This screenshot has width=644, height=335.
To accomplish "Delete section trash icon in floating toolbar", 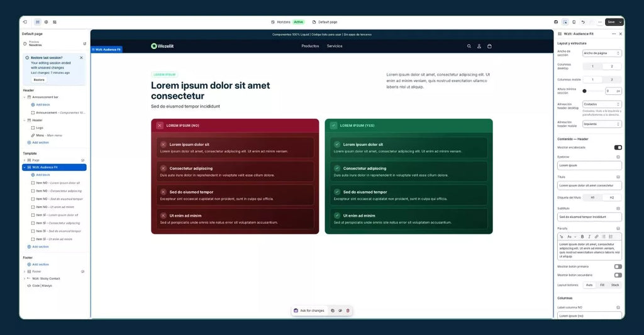I will (x=348, y=310).
